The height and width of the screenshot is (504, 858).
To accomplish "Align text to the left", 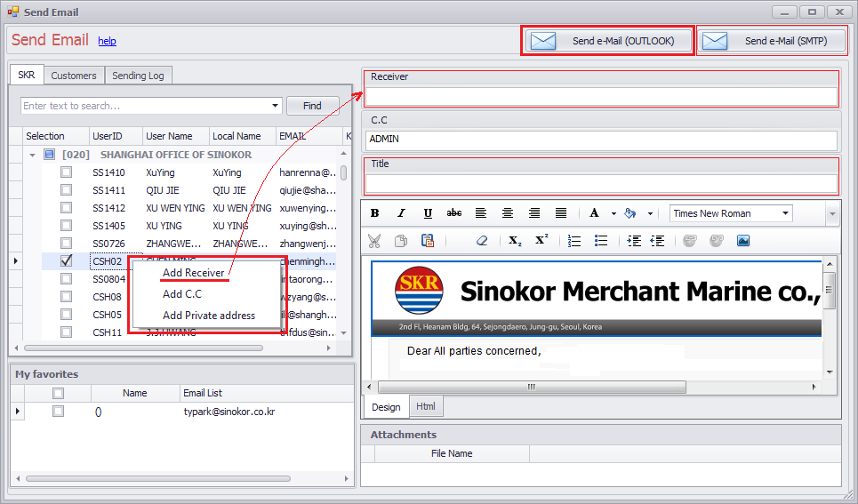I will click(x=480, y=213).
